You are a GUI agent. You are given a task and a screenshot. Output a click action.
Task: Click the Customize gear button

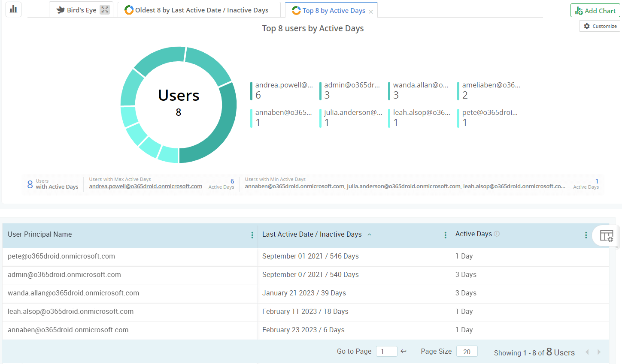[599, 26]
